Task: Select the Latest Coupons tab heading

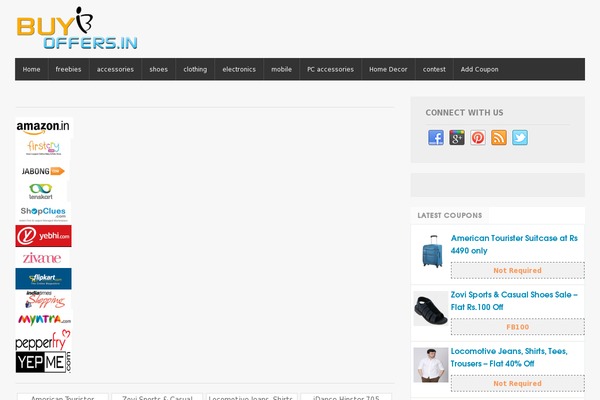Action: click(450, 216)
